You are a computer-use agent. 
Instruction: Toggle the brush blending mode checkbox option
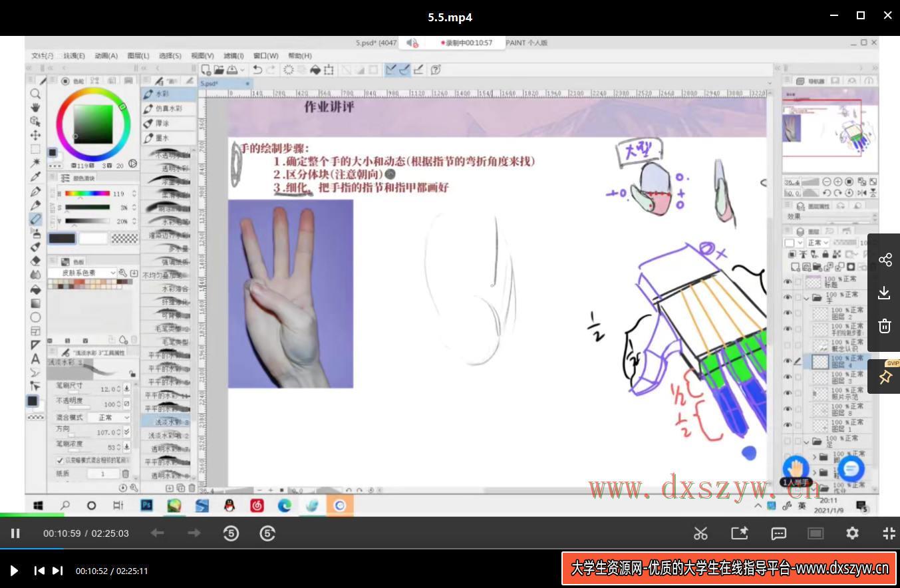tap(60, 460)
